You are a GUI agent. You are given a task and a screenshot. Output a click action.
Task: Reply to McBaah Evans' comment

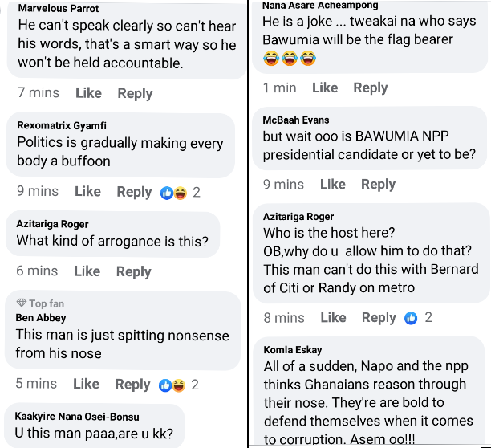tap(378, 185)
